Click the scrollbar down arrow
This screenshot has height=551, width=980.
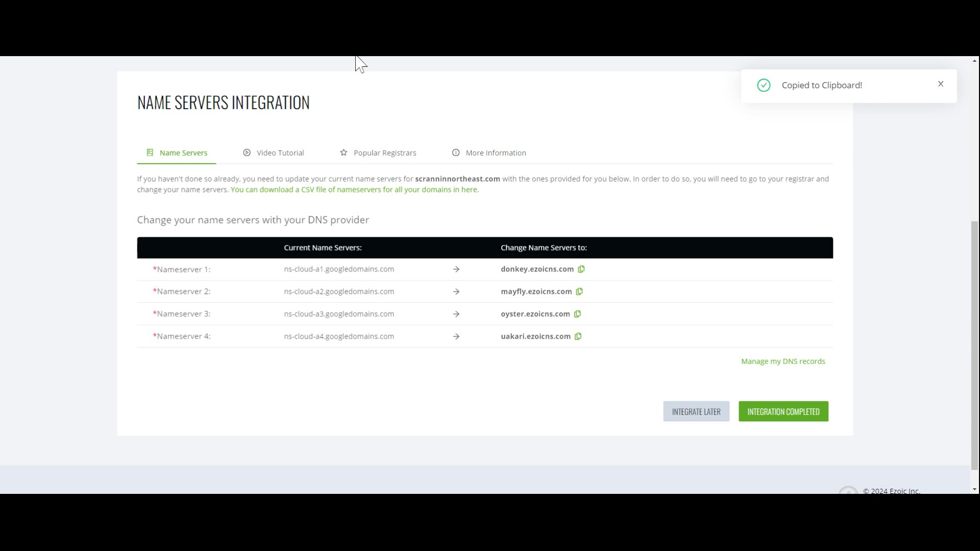pos(974,489)
